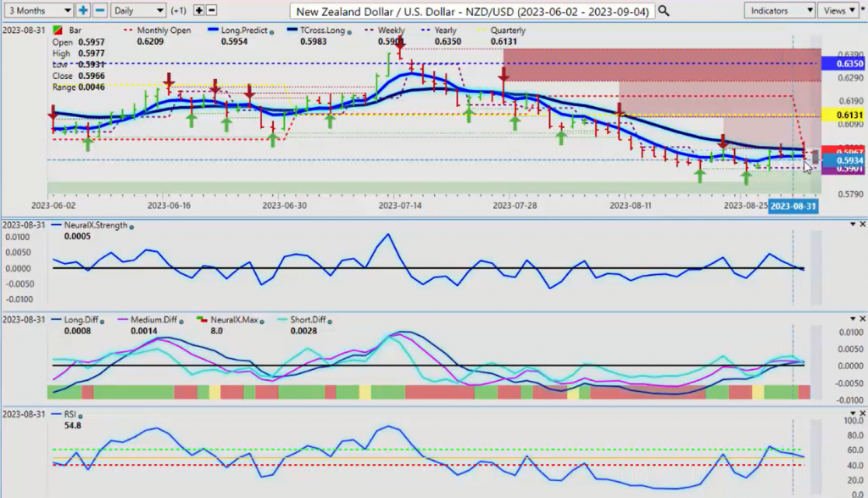This screenshot has width=868, height=498.
Task: Click the Monthly Open legend label
Action: [x=164, y=31]
